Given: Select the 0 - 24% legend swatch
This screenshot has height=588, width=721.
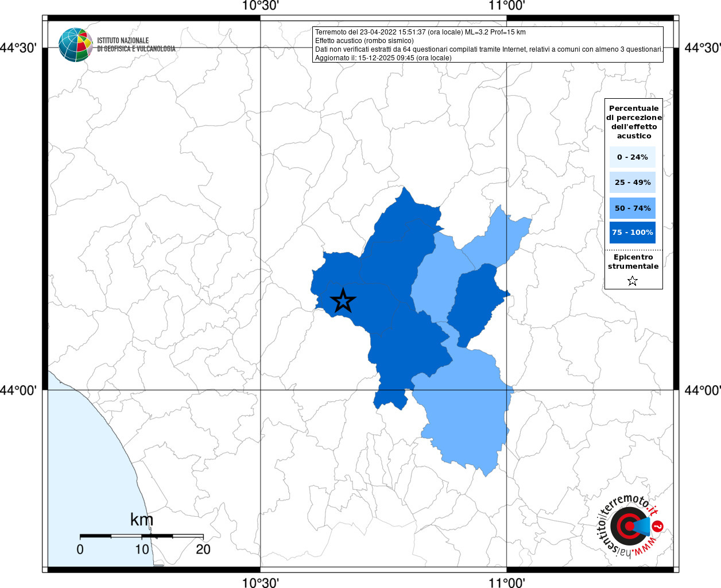Looking at the screenshot, I should click(633, 157).
